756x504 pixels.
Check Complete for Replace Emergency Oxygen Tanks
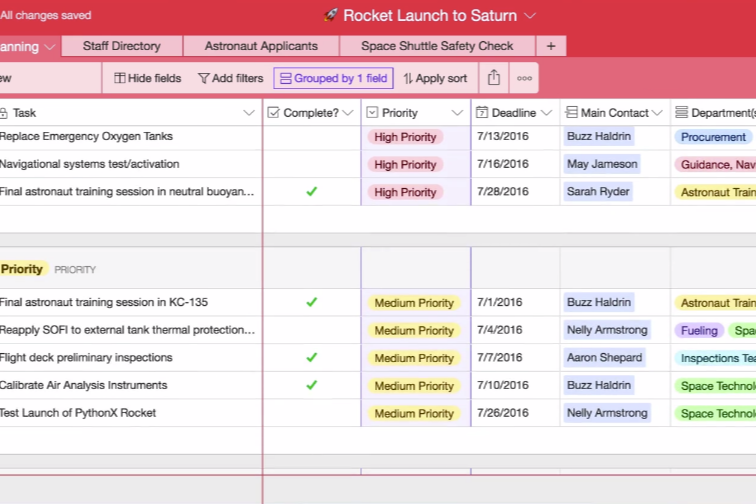pyautogui.click(x=311, y=137)
